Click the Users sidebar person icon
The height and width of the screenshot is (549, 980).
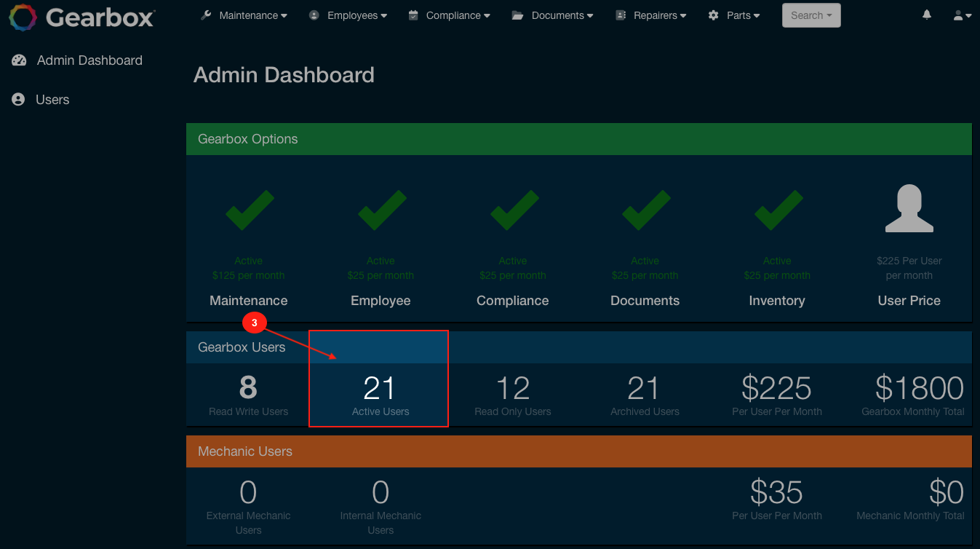18,100
